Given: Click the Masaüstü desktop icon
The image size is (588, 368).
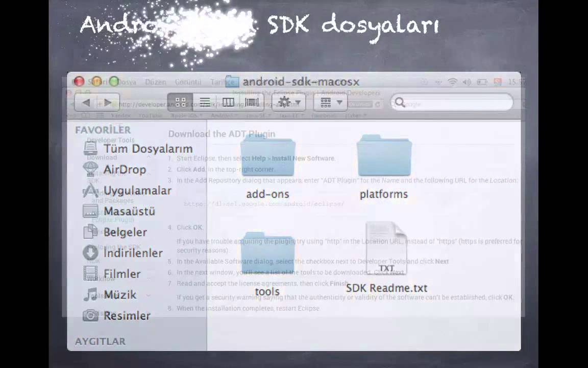Looking at the screenshot, I should [x=90, y=211].
